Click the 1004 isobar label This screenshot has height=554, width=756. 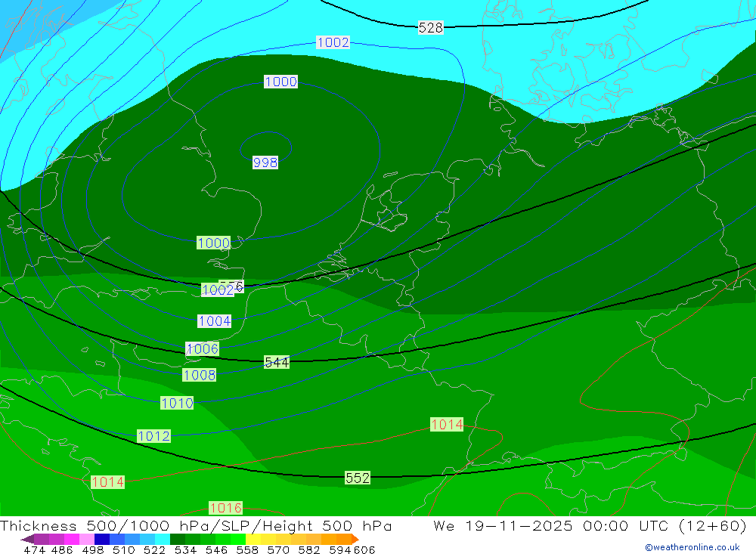tap(215, 321)
